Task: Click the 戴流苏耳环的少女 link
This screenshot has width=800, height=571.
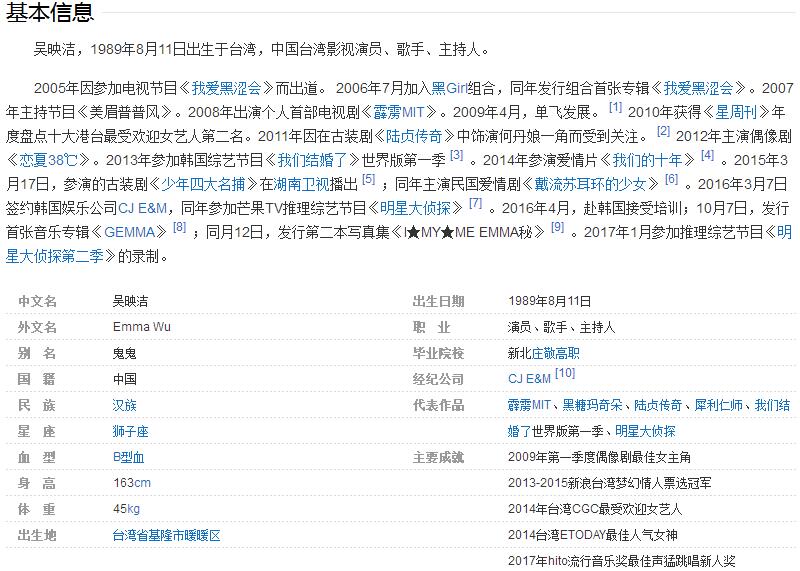Action: point(595,183)
